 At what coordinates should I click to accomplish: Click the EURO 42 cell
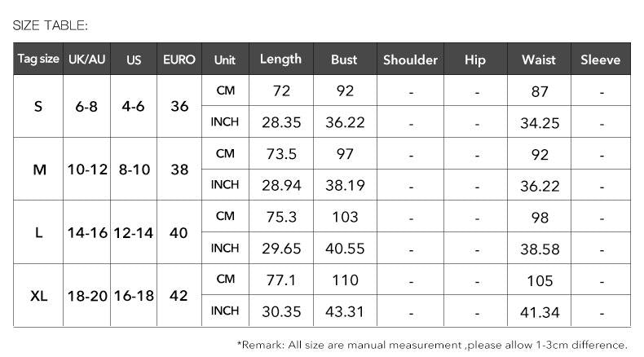pos(179,295)
